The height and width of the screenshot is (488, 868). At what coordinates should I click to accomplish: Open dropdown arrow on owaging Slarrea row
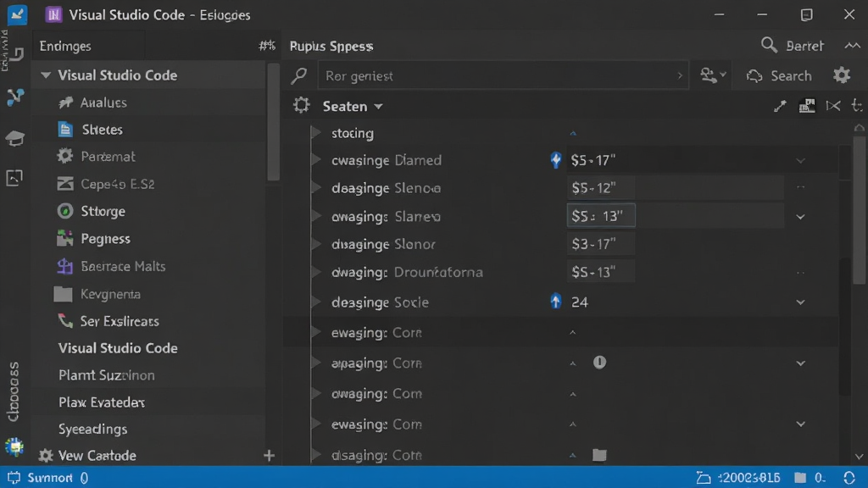pos(800,217)
